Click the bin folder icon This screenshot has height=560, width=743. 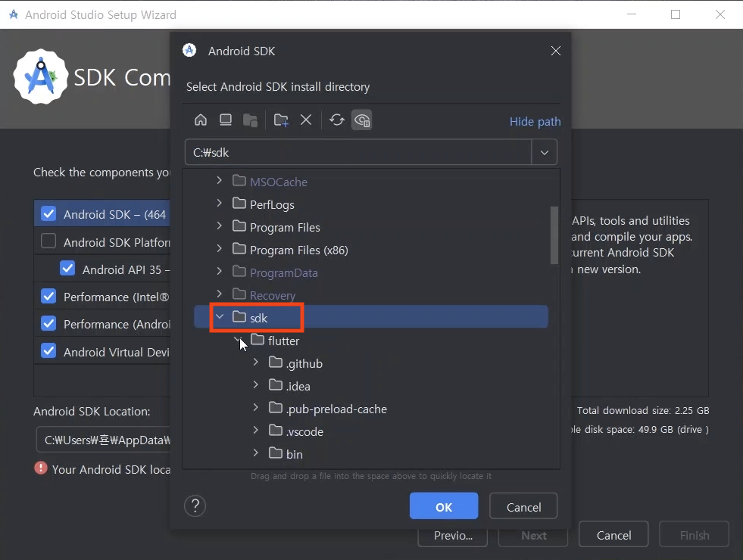pos(275,453)
